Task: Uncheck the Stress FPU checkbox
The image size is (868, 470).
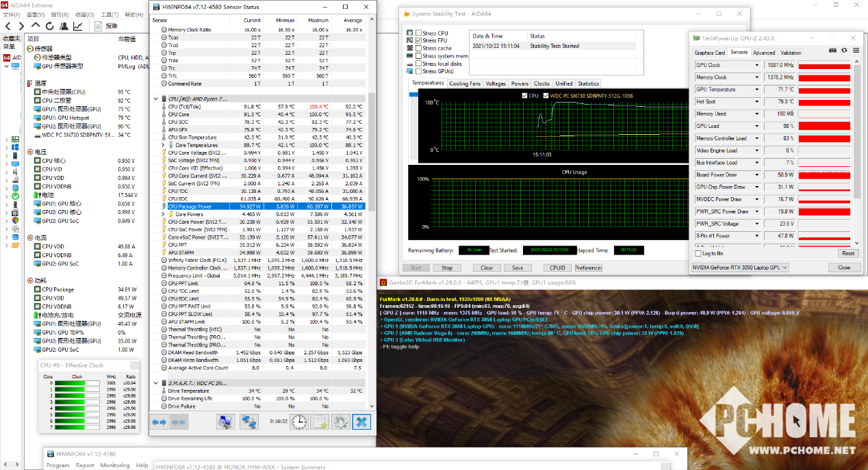Action: point(419,40)
